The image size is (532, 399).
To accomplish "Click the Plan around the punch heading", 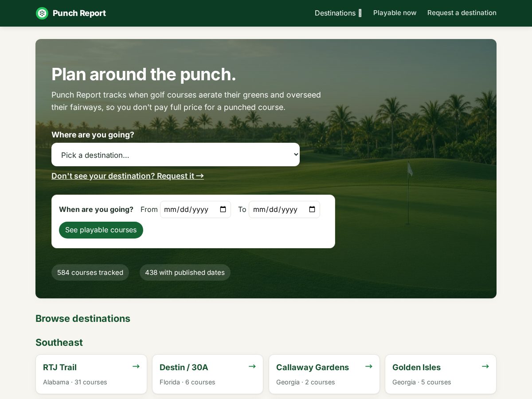I will (144, 74).
